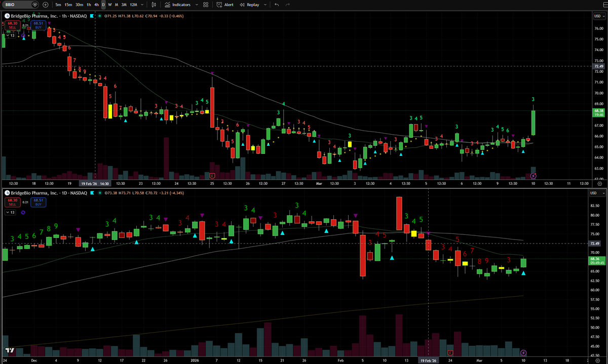This screenshot has height=364, width=608.
Task: Open the USD currency dropdown on 1h chart
Action: click(x=598, y=16)
